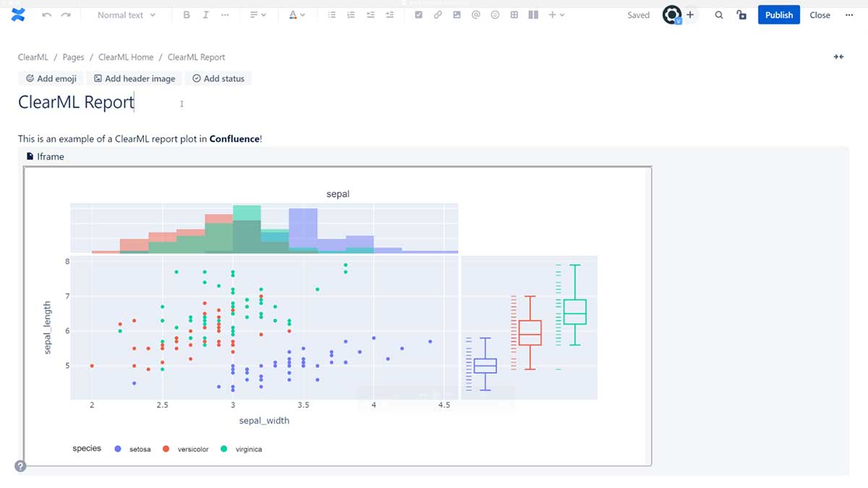Toggle italic formatting

205,14
